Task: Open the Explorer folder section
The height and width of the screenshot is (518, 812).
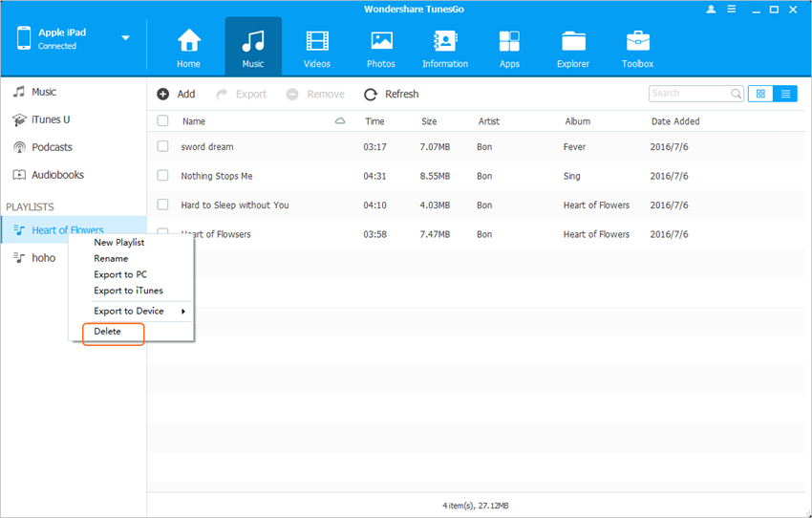Action: click(x=573, y=48)
